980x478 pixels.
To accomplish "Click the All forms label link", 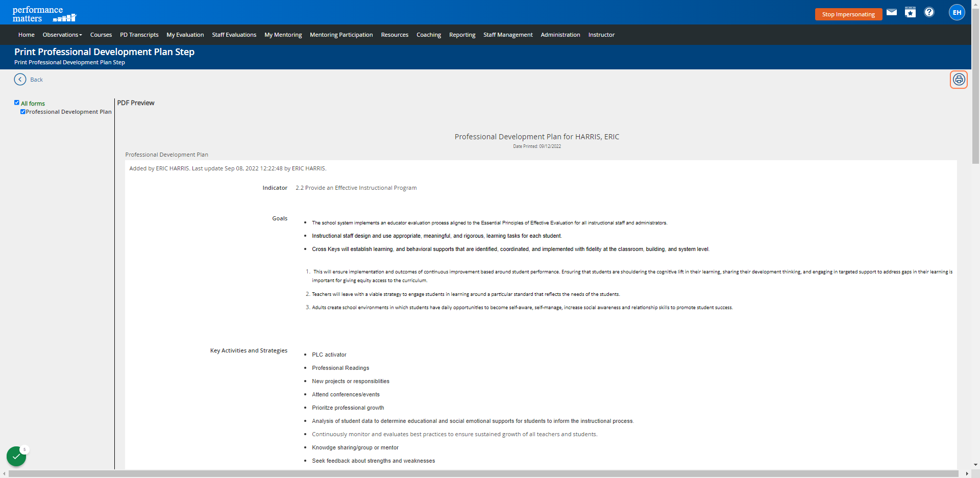I will tap(33, 104).
